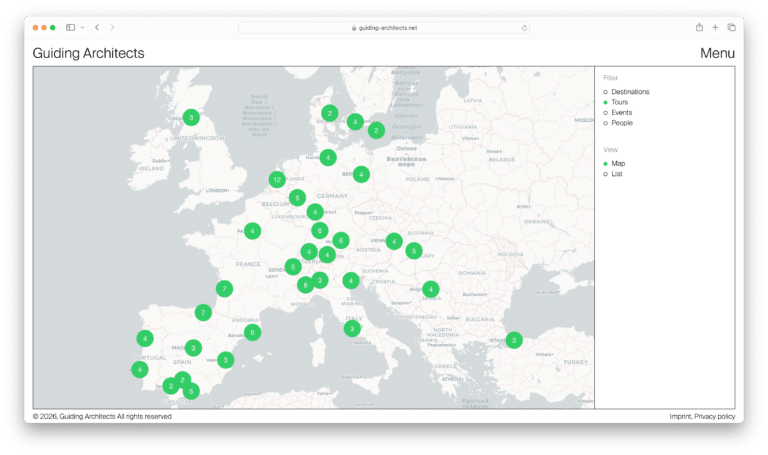Open the Privacy policy link

(x=715, y=416)
